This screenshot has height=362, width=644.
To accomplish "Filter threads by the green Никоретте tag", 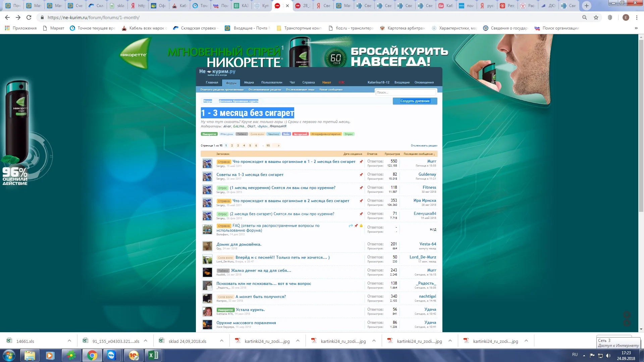I will click(209, 134).
